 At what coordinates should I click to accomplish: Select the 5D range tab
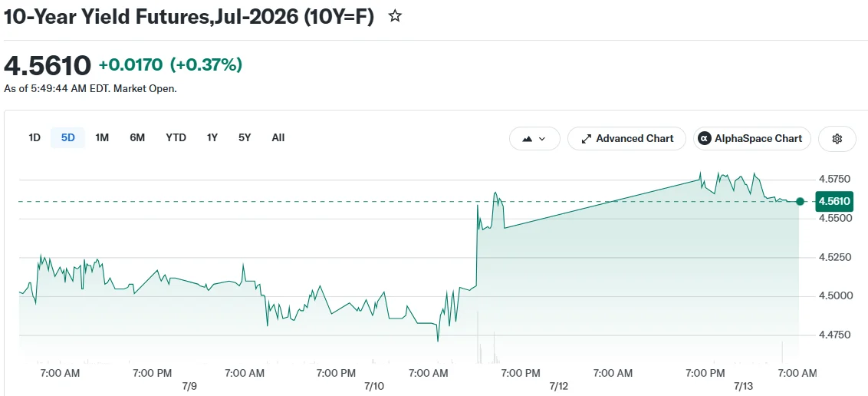(67, 138)
